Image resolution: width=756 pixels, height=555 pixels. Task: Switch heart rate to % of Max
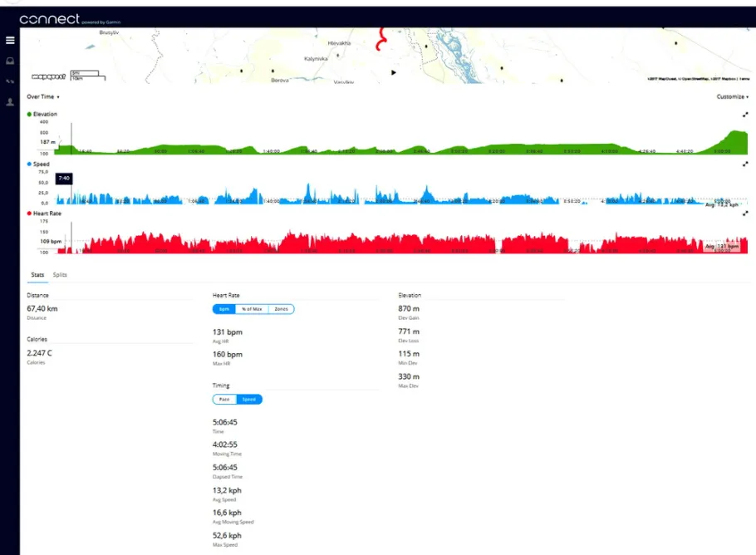(252, 309)
